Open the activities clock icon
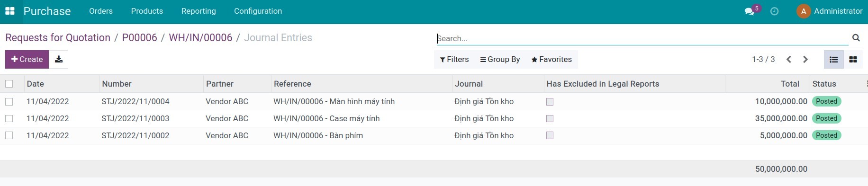The image size is (868, 186). 774,11
